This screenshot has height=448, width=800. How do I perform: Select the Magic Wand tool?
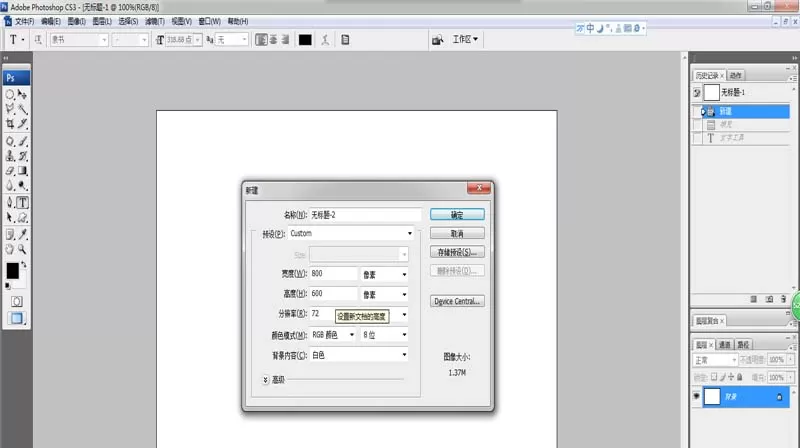tap(22, 109)
